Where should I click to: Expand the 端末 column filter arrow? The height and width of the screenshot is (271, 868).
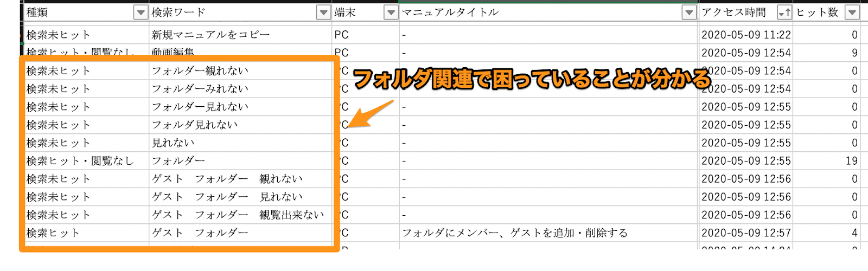point(391,12)
